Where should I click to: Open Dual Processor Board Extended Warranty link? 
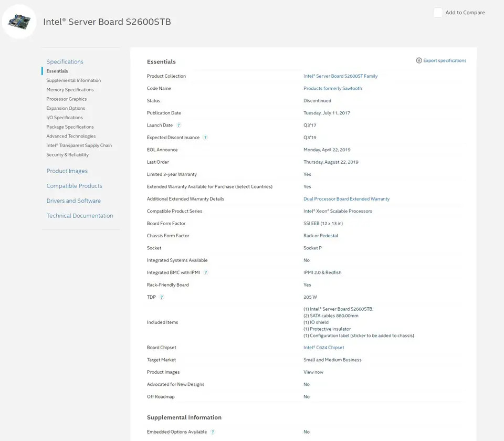tap(346, 199)
